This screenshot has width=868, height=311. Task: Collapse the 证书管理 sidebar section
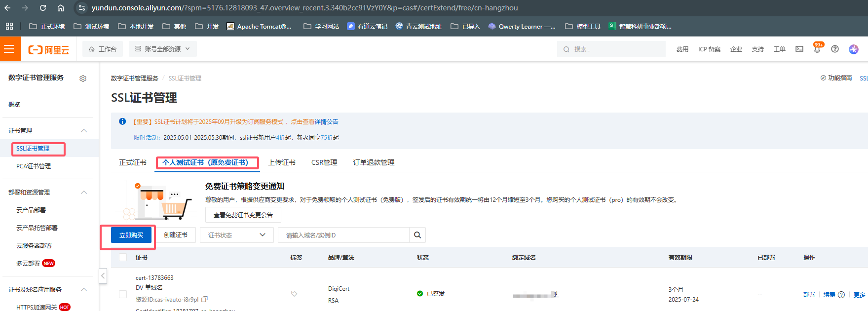tap(84, 131)
